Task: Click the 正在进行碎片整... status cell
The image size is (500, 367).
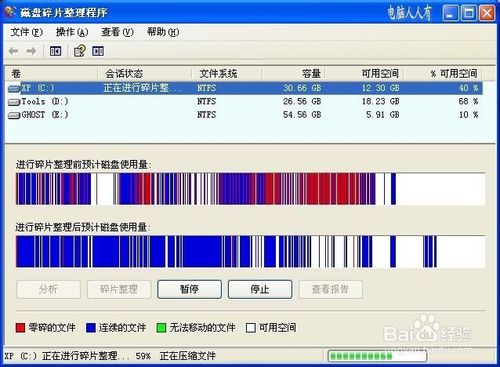Action: (x=143, y=88)
